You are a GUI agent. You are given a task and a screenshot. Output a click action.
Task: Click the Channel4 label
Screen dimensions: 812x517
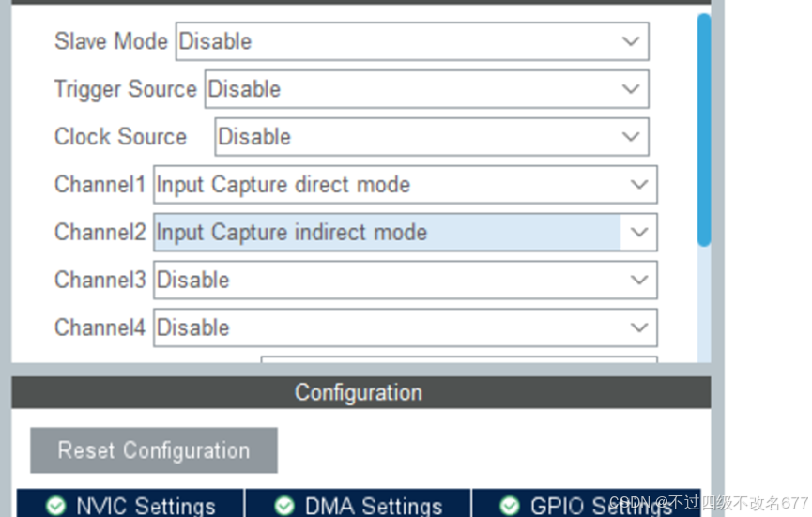pos(100,327)
